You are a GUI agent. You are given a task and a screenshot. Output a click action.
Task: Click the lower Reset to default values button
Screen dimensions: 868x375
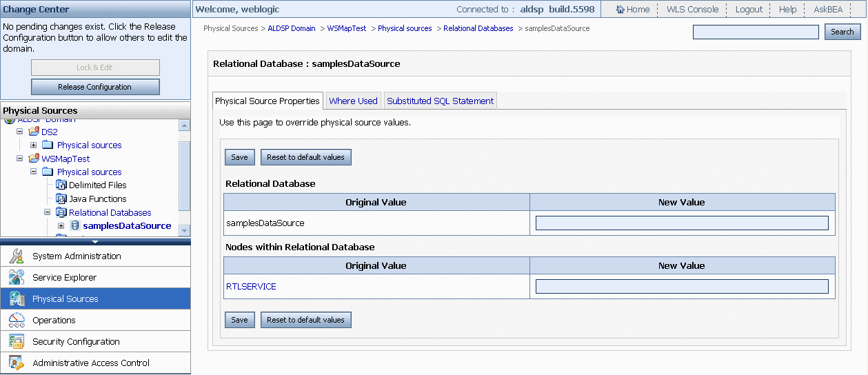coord(305,320)
